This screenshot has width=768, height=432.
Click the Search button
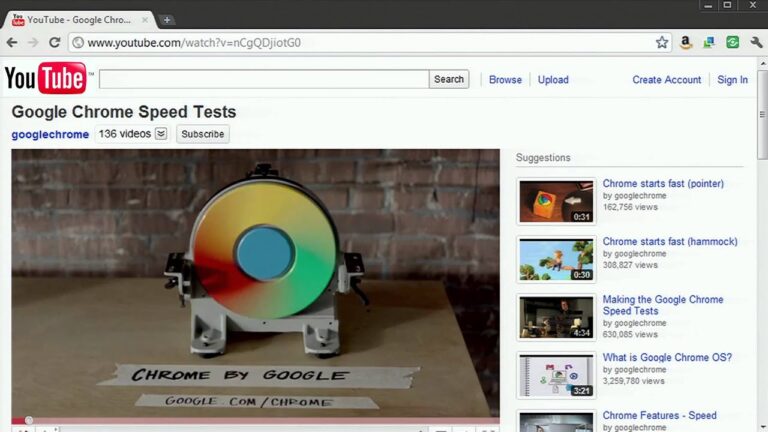click(x=449, y=79)
